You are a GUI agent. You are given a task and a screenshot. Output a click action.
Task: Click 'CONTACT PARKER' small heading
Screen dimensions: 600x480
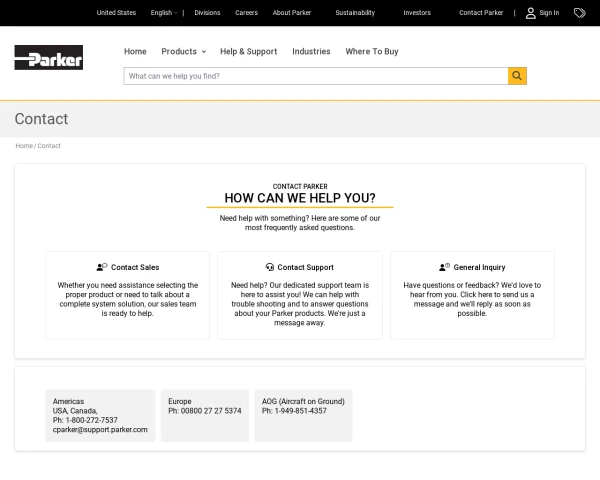click(x=300, y=186)
